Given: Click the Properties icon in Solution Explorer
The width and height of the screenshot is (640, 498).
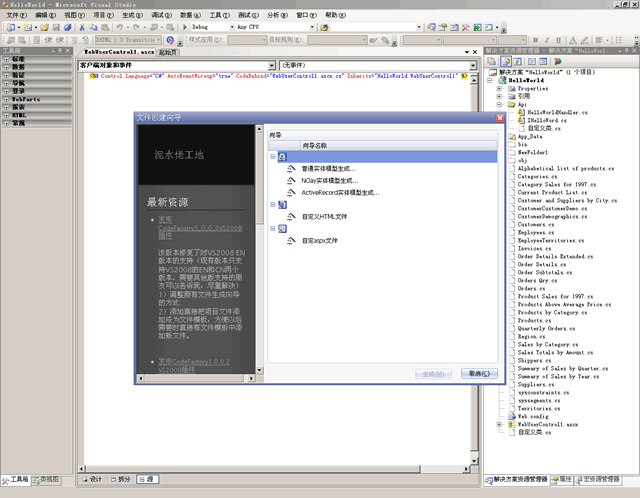Looking at the screenshot, I should [492, 61].
